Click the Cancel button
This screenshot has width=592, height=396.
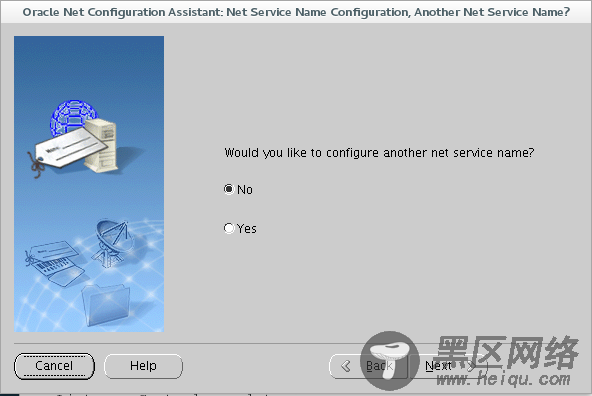(x=54, y=366)
